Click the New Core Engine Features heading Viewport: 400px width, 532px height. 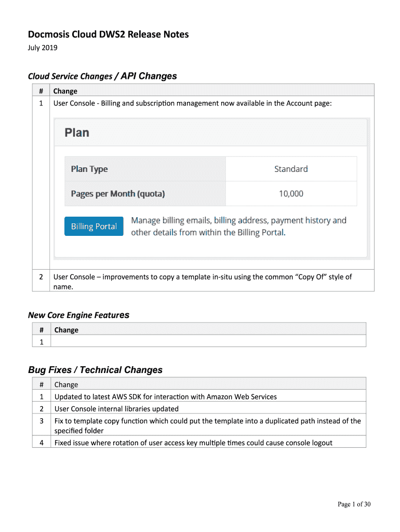pyautogui.click(x=78, y=315)
